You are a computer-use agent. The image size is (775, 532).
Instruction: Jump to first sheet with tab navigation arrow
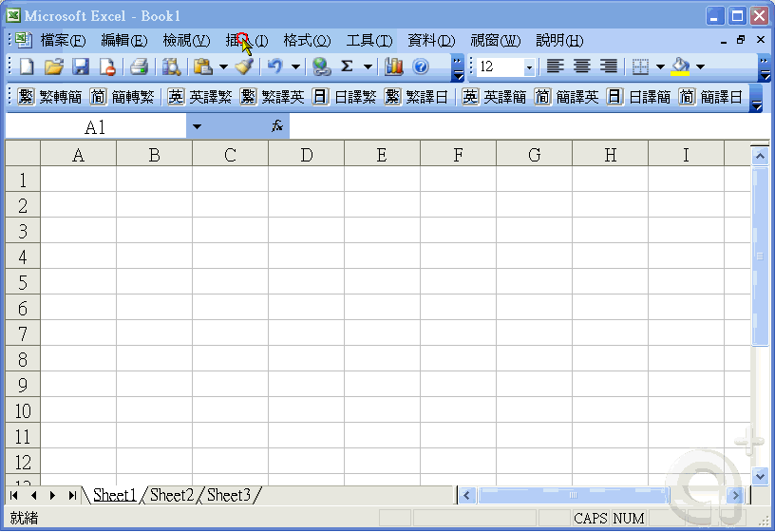pos(14,495)
